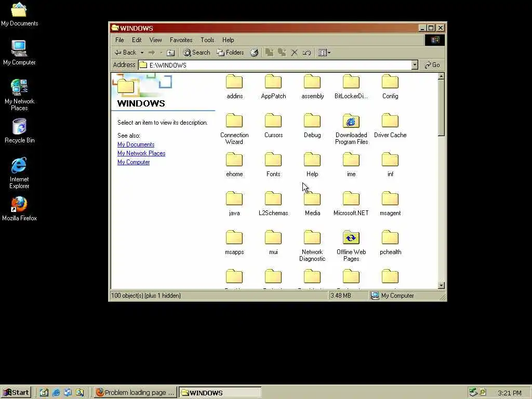Open the File menu
This screenshot has height=399, width=532.
click(119, 40)
